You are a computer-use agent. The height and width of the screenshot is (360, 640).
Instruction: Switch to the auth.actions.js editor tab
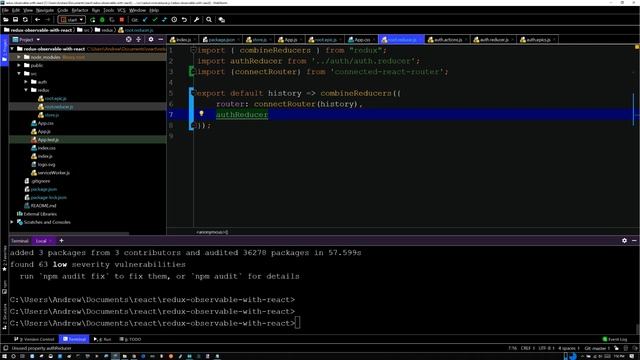[448, 40]
